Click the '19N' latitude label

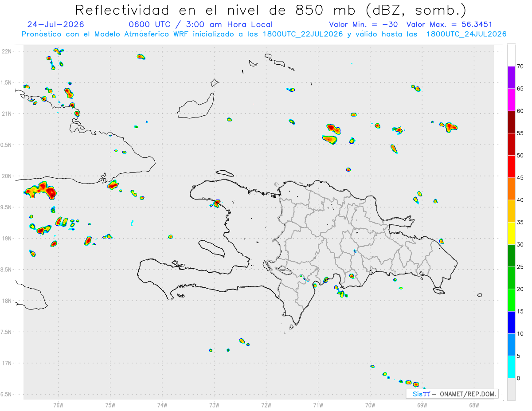[x=7, y=238]
